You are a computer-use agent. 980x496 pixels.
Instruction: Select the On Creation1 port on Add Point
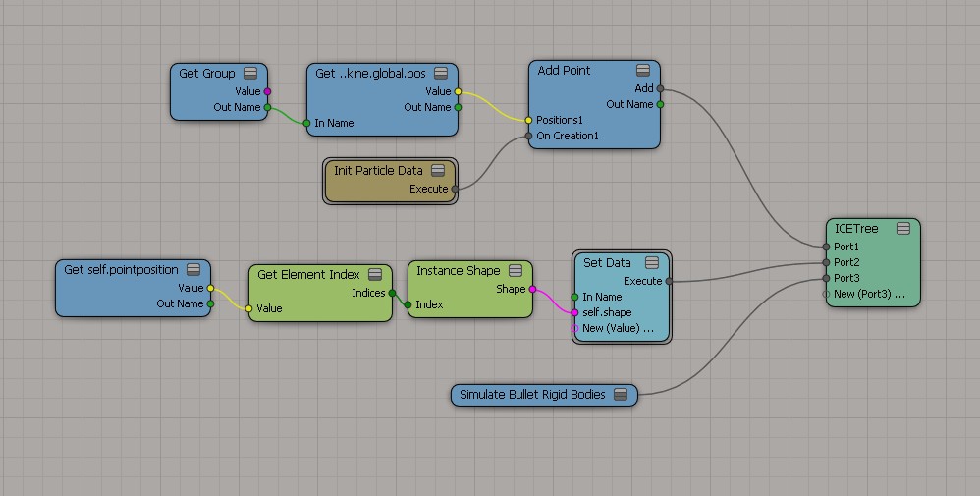[529, 136]
